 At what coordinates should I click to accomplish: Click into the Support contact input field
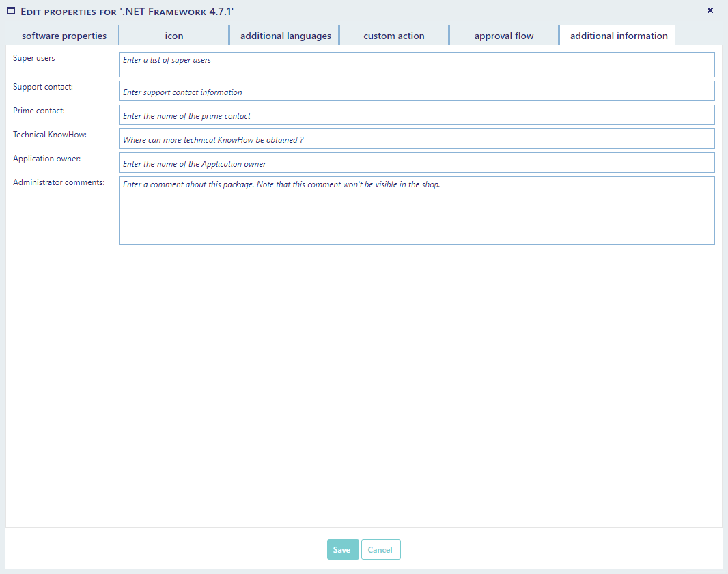417,92
